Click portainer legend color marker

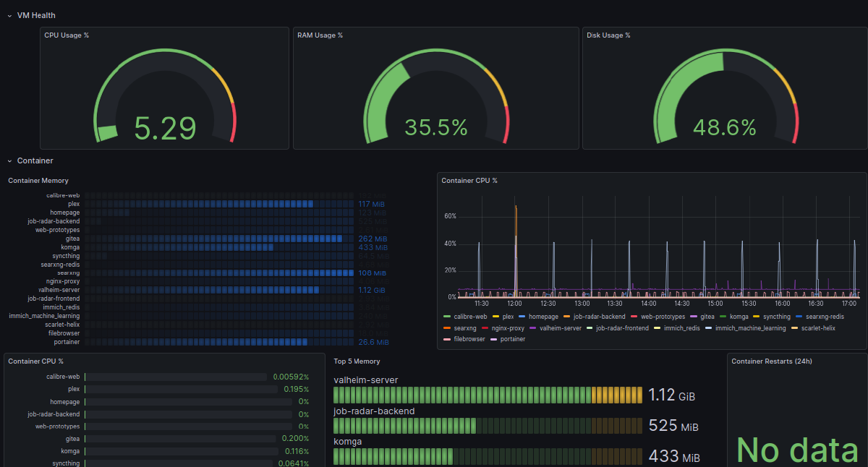point(495,339)
